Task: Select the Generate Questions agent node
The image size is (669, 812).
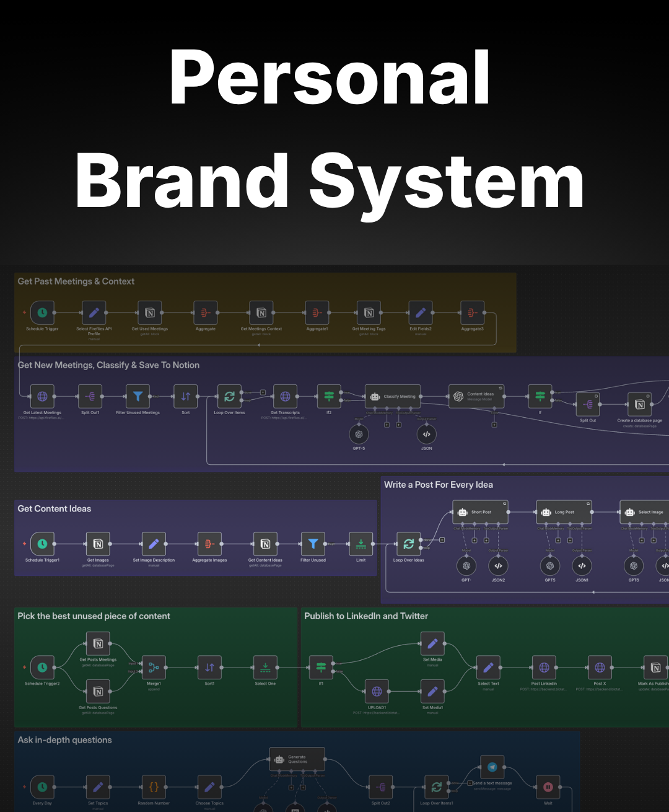Action: point(297,759)
